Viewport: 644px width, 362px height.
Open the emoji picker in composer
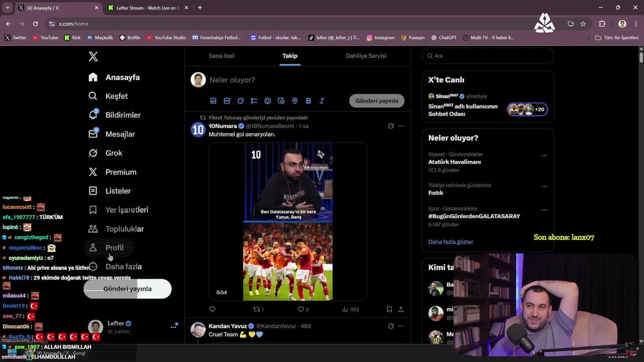coord(268,101)
